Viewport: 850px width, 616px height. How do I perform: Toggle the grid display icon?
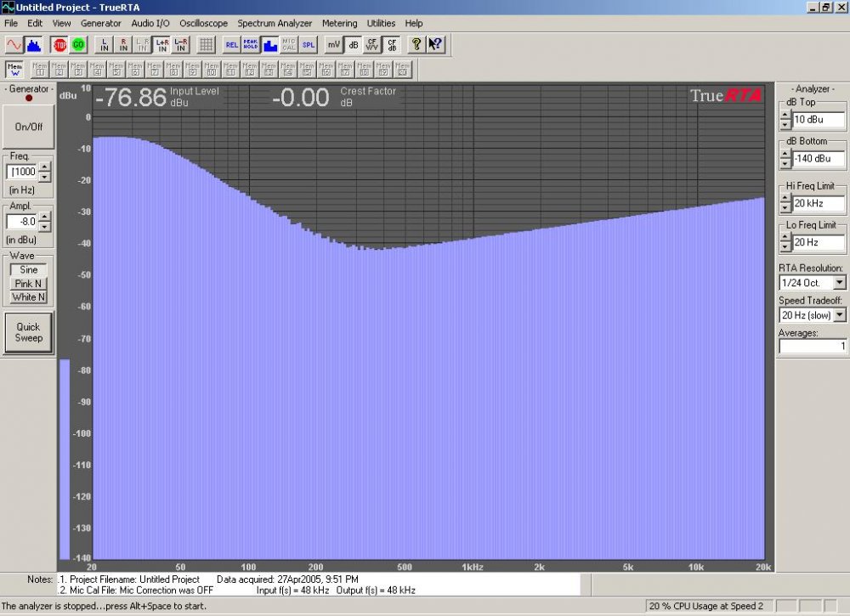pos(206,44)
